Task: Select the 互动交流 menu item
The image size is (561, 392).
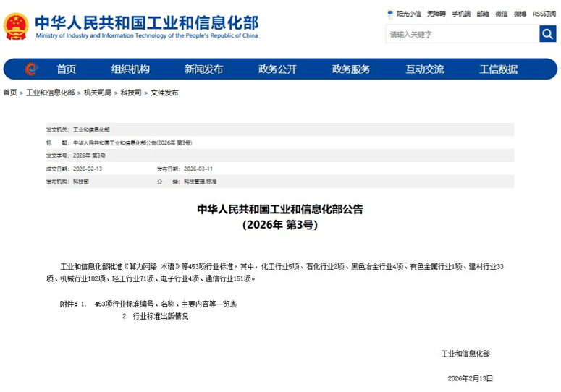Action: click(x=425, y=69)
